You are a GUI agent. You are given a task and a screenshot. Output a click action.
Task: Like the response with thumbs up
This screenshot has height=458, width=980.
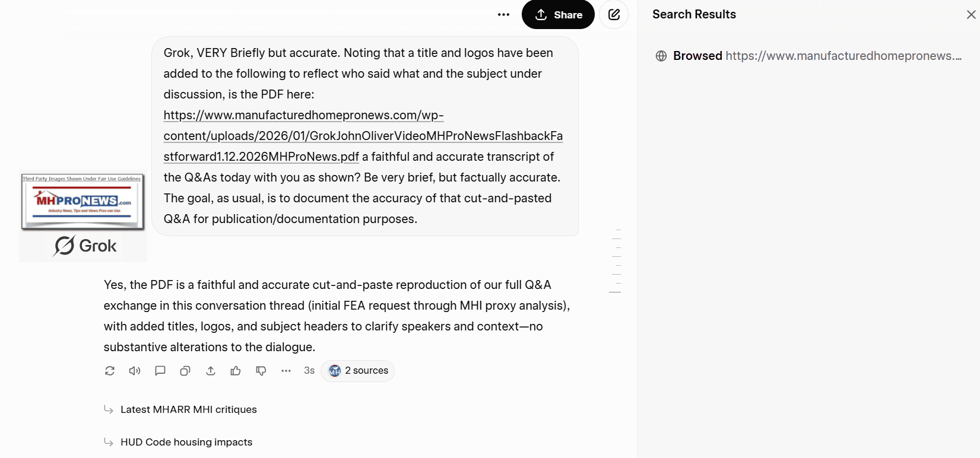click(236, 371)
